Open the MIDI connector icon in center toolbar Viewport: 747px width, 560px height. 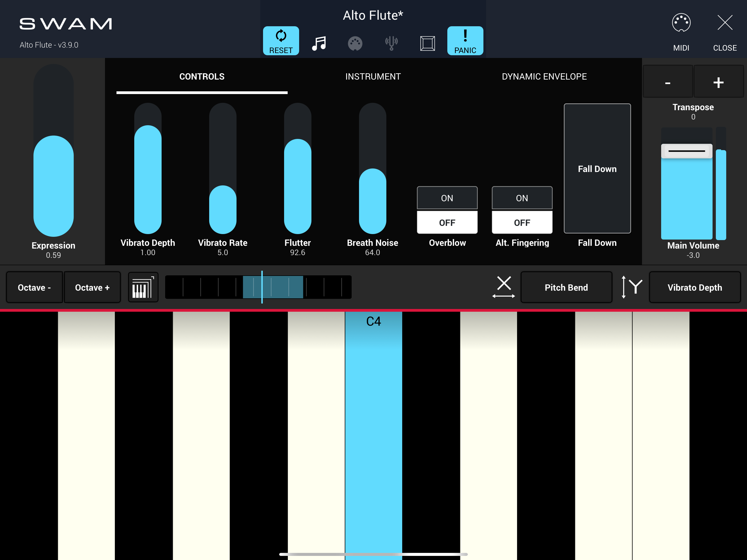tap(355, 43)
